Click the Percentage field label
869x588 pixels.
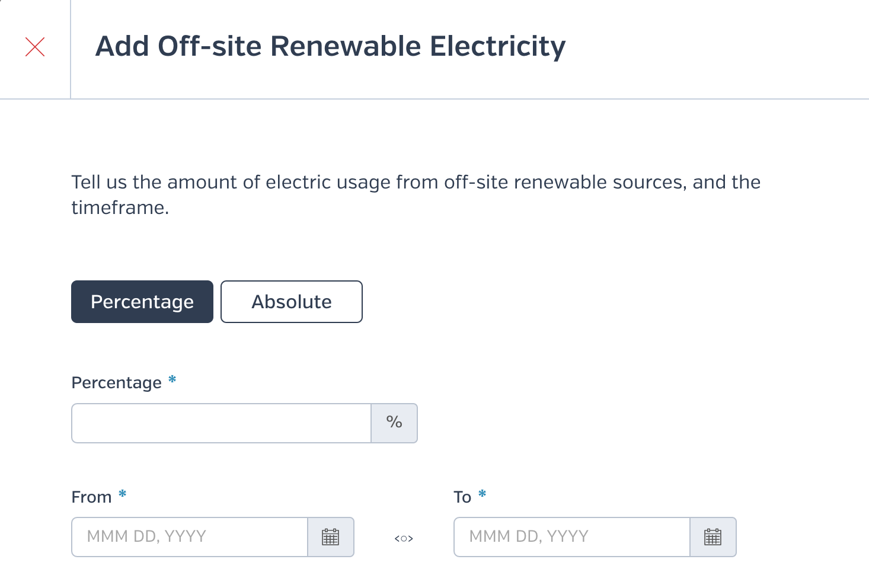tap(117, 383)
